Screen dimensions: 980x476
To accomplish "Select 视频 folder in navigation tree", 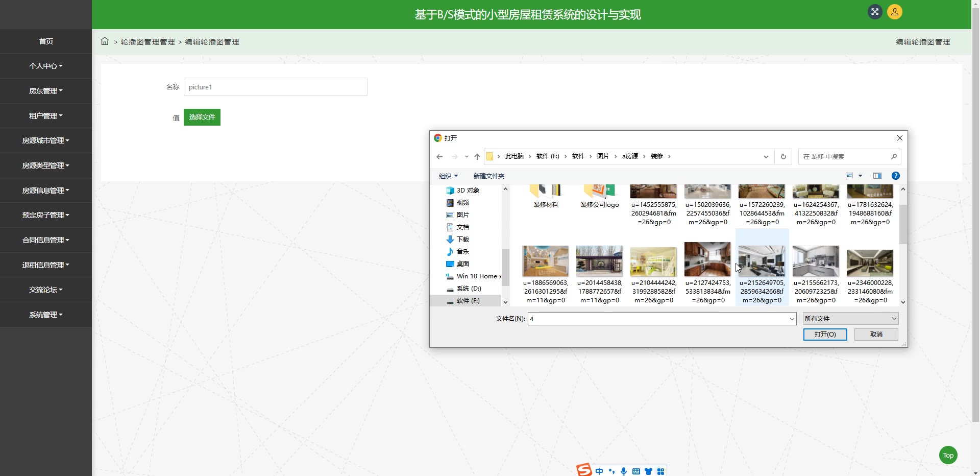I will tap(458, 203).
